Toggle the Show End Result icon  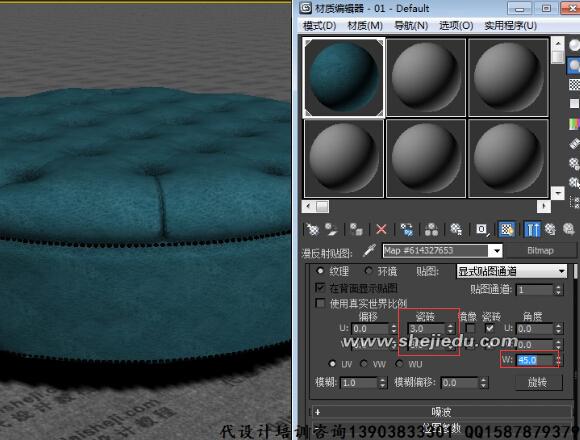tap(532, 230)
